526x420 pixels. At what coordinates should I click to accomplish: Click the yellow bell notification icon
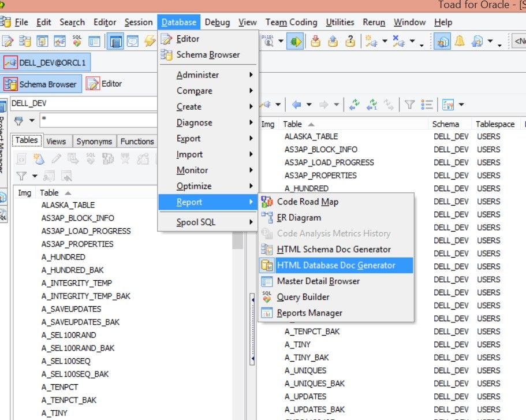tap(460, 41)
